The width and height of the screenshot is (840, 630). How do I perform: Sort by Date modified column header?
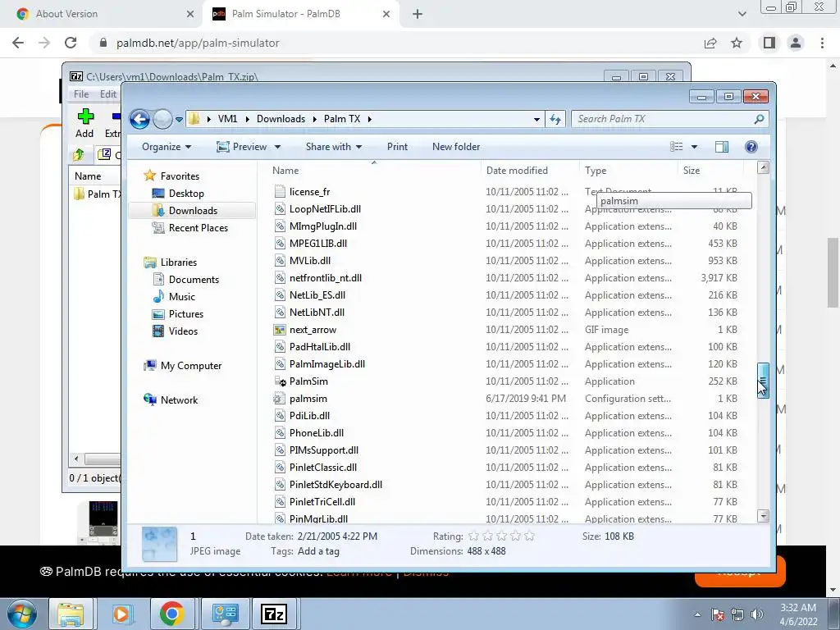tap(517, 171)
